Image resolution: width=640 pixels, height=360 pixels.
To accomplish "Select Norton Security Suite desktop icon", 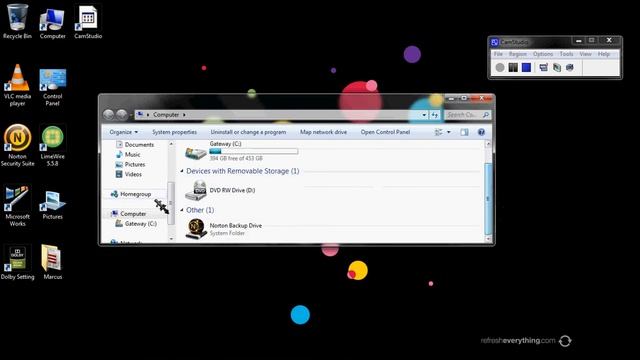I will (x=17, y=146).
